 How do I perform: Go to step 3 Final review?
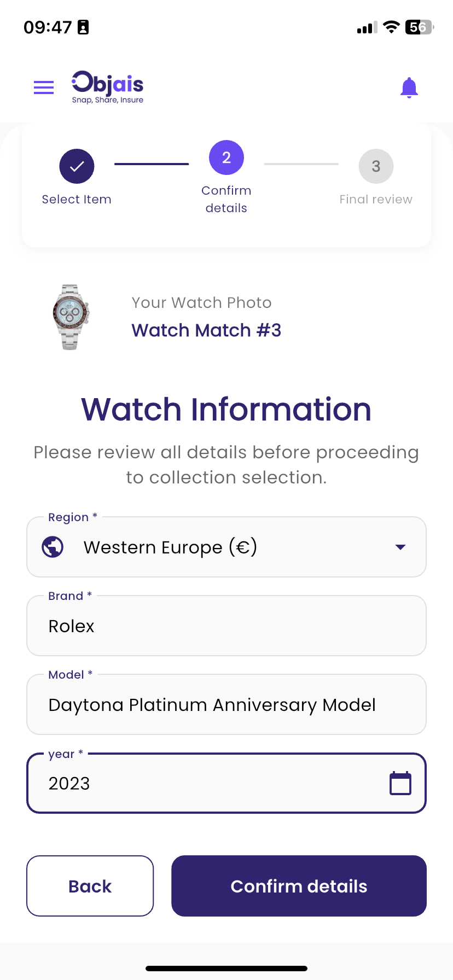click(376, 166)
